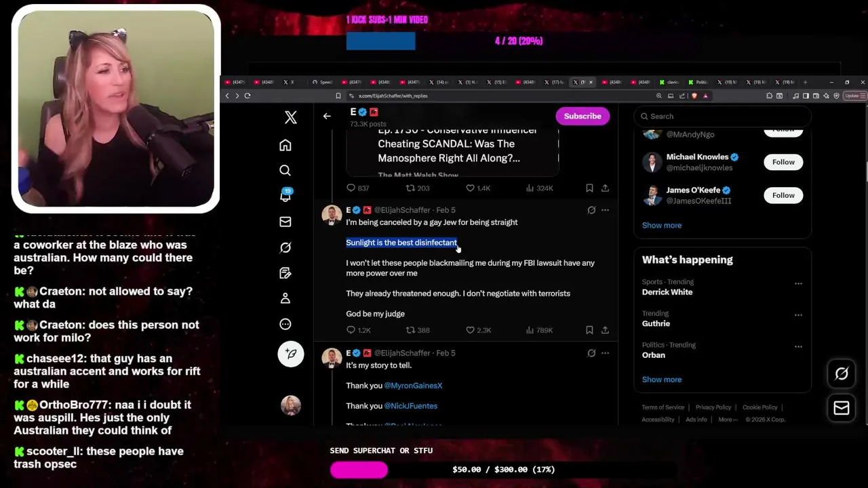This screenshot has height=488, width=868.
Task: Open options for Guthrie trend
Action: tap(798, 315)
